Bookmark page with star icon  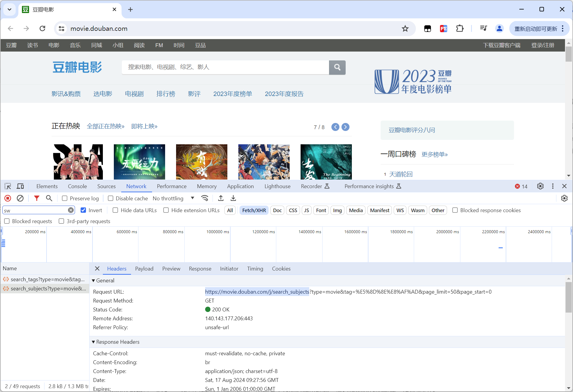coord(405,28)
